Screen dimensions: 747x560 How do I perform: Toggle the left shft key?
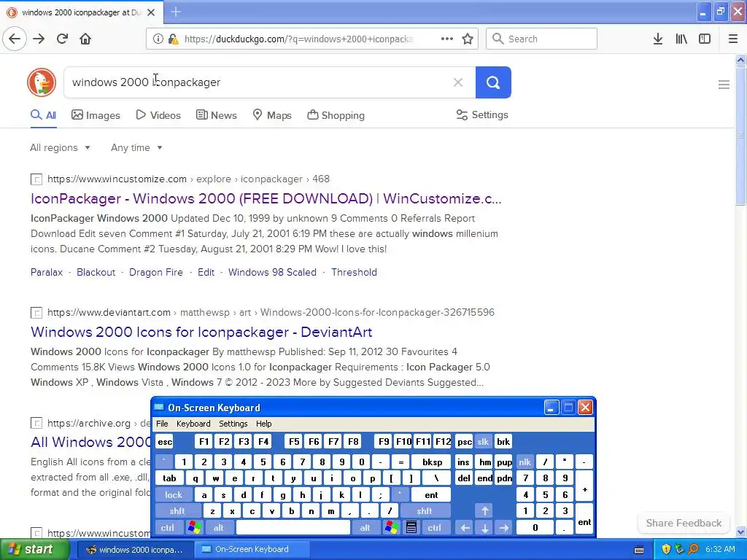[177, 511]
